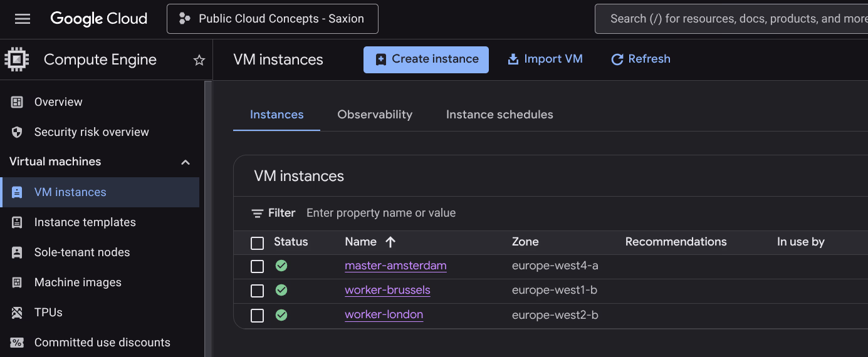Click the worker-london running status icon
This screenshot has height=357, width=868.
click(x=281, y=314)
